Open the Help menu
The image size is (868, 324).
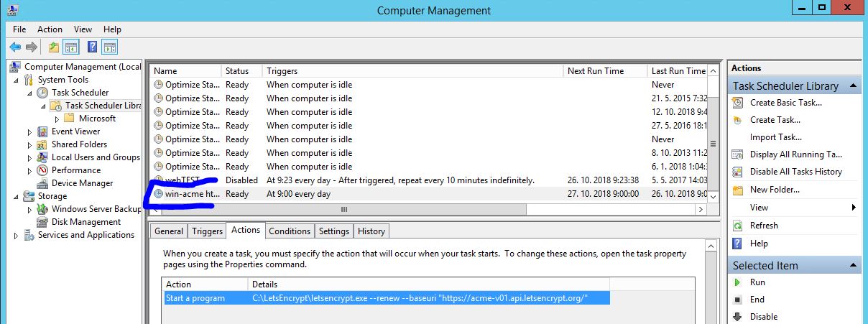(x=112, y=29)
